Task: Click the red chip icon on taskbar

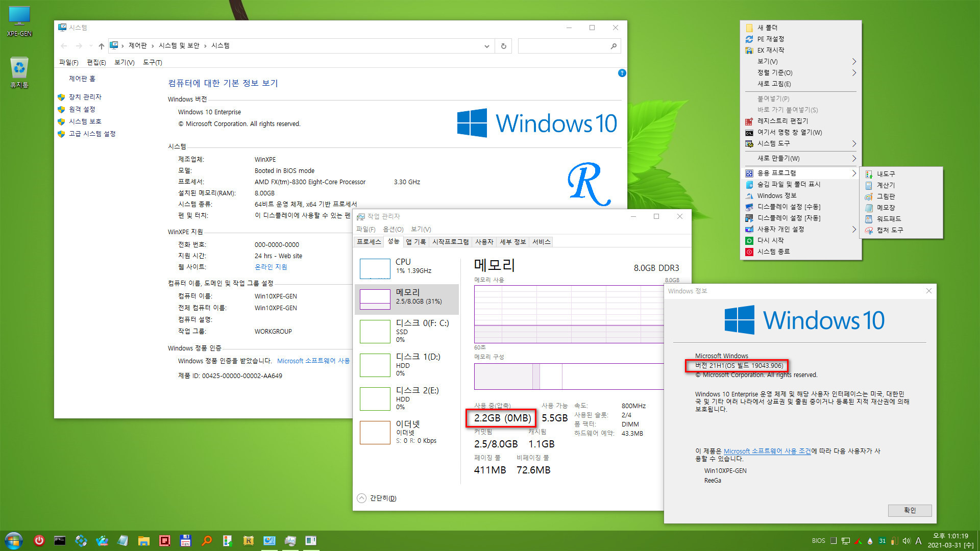Action: click(x=164, y=541)
